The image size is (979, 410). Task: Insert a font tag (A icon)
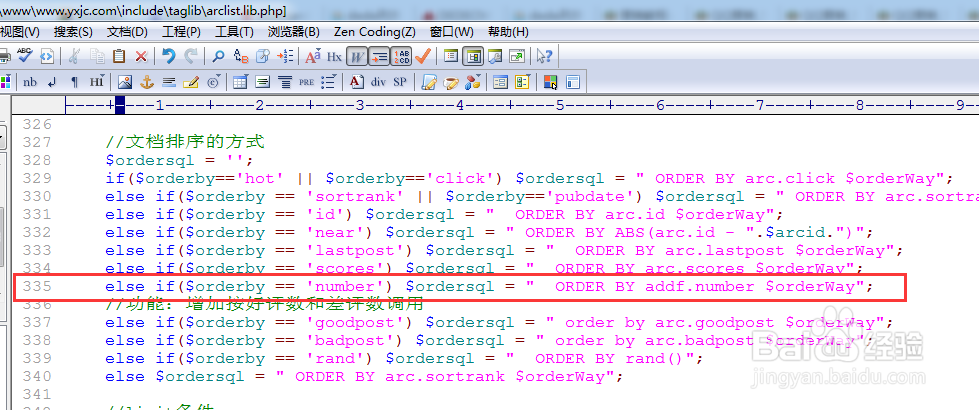(356, 82)
